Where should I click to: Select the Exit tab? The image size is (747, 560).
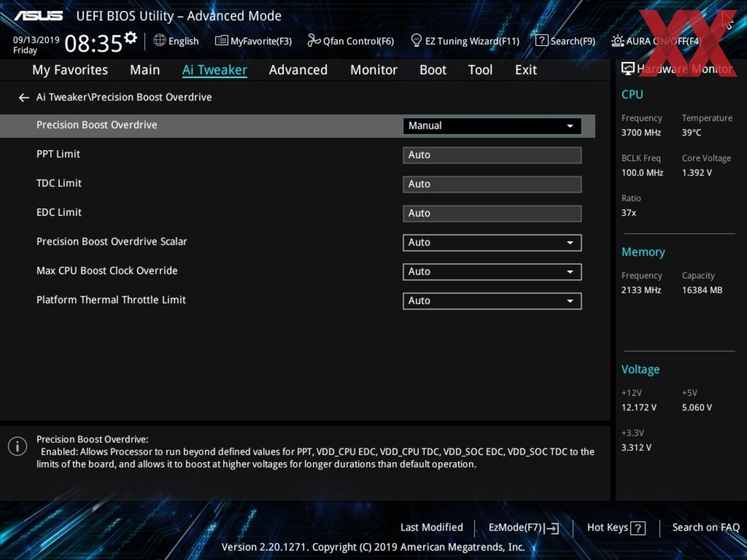tap(526, 70)
